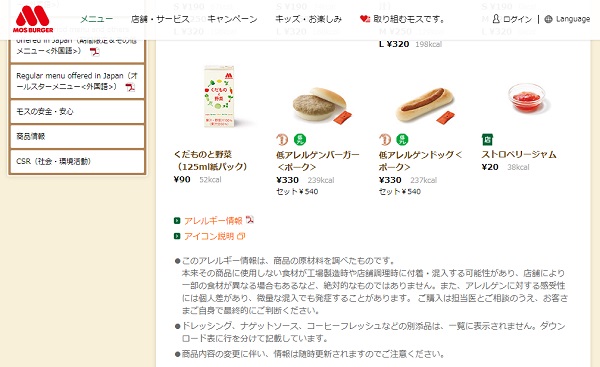600x367 pixels.
Task: Open the アレルギー情報 link
Action: click(213, 221)
